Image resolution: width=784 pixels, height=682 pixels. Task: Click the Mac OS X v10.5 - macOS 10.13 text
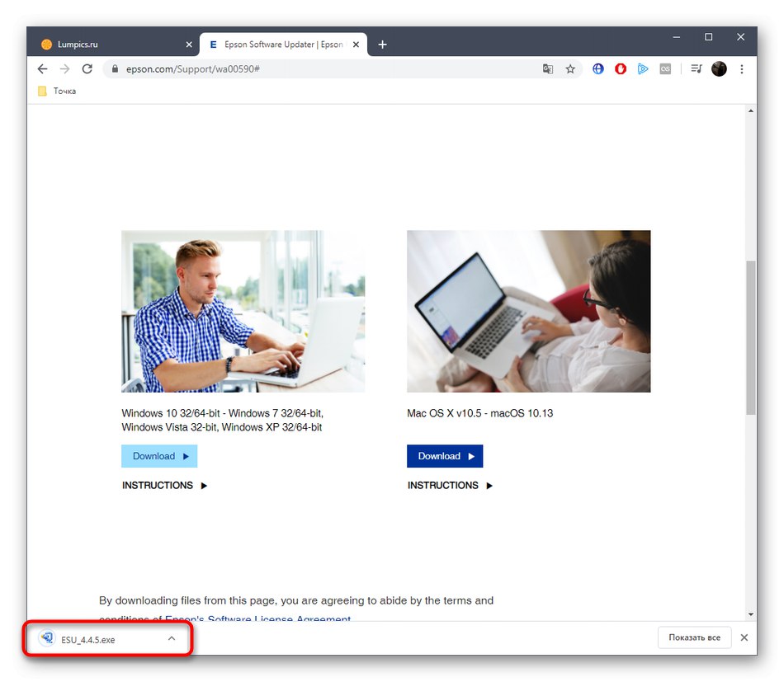point(480,413)
